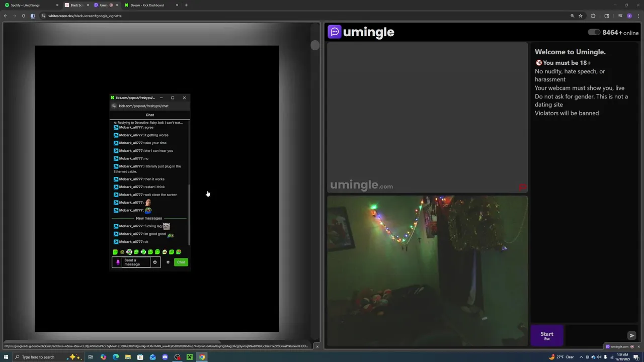
Task: Click message 'restart i think'
Action: click(154, 187)
